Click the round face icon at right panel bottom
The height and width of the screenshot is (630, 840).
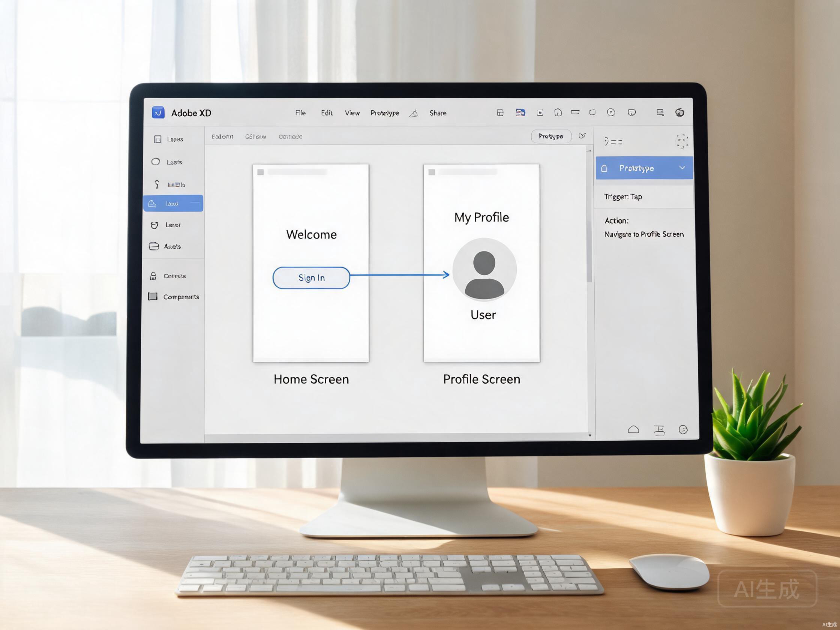click(x=683, y=429)
